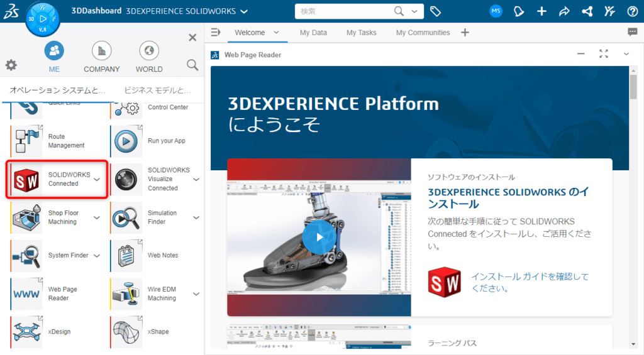Launch SOLIDWORKS Visualize Connected app
This screenshot has width=644, height=355.
[x=126, y=179]
